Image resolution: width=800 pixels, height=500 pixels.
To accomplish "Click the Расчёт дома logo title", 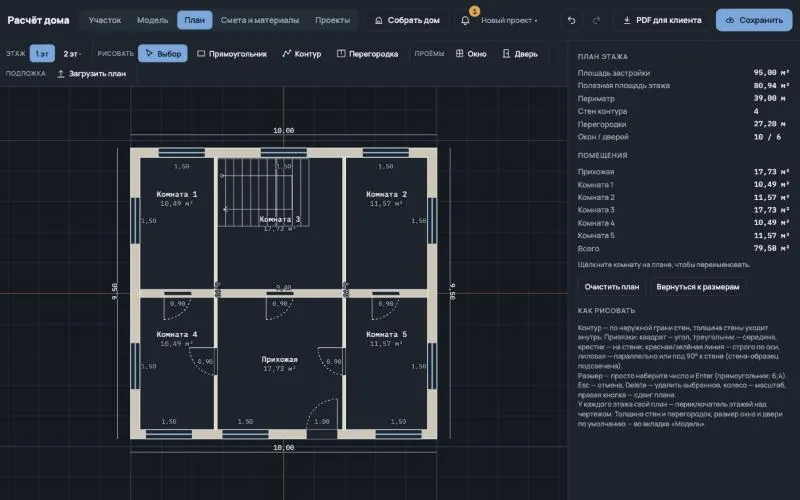I will click(x=38, y=20).
